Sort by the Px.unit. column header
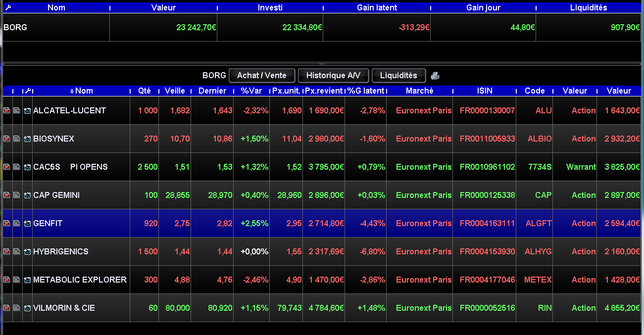Screen dimensions: 644x335 pyautogui.click(x=286, y=91)
